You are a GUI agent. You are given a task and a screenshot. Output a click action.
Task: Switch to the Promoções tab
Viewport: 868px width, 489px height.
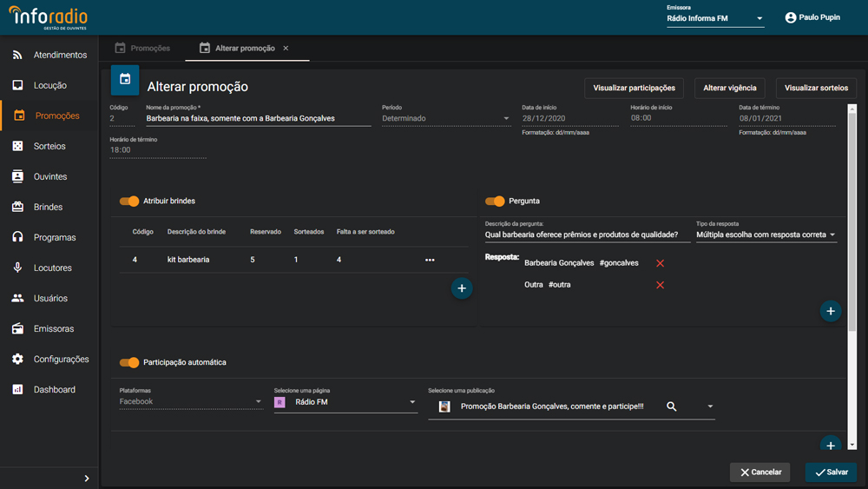(x=142, y=48)
